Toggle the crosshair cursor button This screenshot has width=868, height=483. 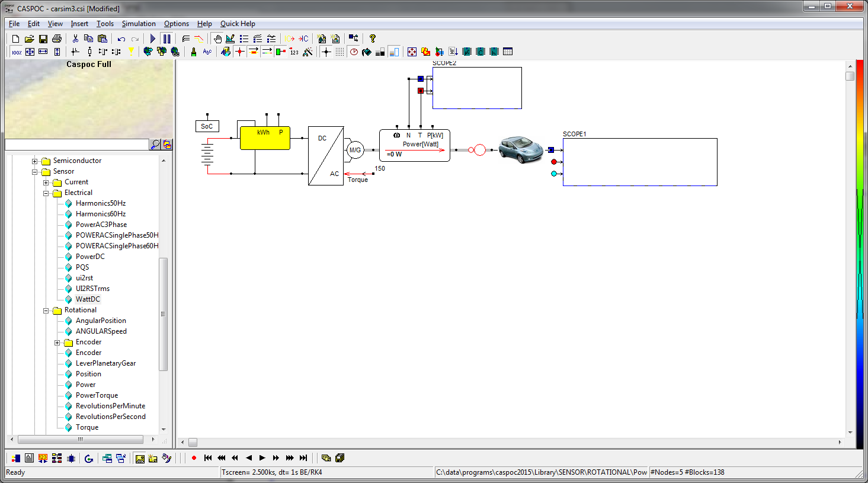[326, 52]
